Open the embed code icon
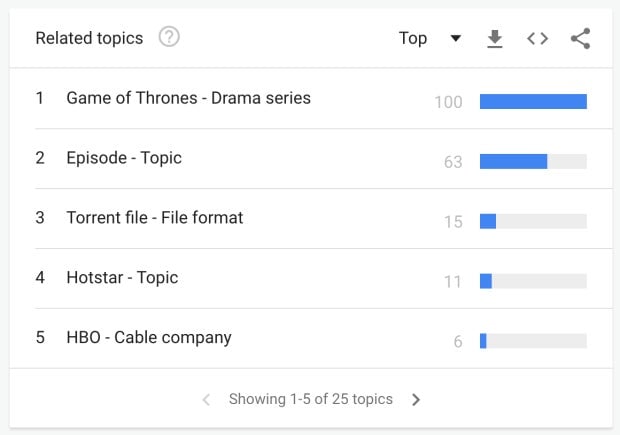This screenshot has height=435, width=620. pyautogui.click(x=537, y=39)
